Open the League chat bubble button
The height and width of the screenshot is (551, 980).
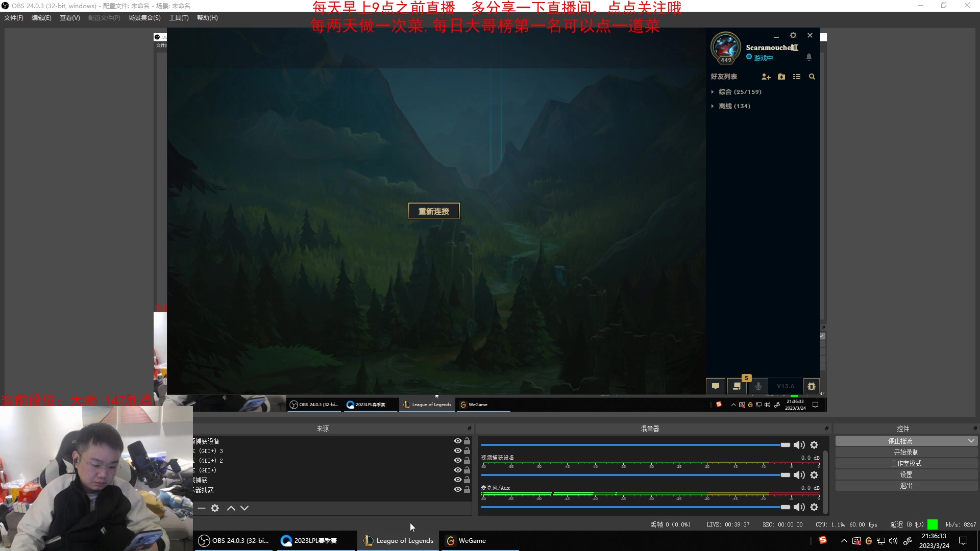coord(716,386)
